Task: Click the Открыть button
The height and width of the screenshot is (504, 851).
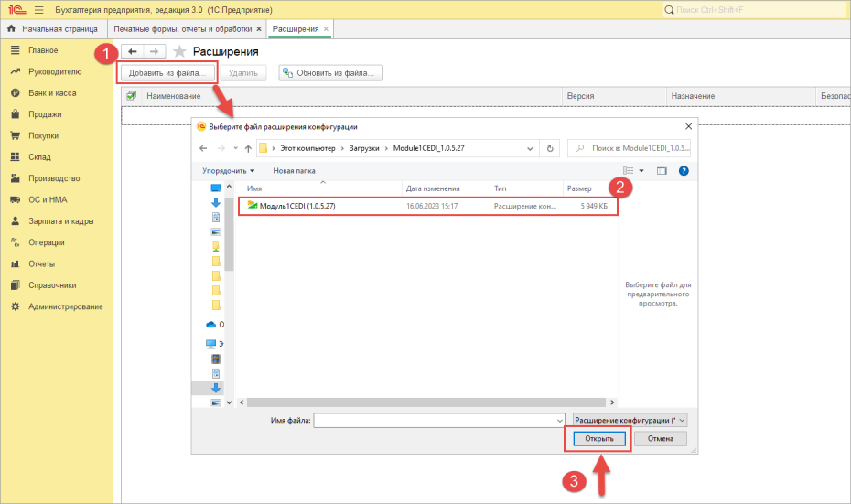Action: (599, 438)
